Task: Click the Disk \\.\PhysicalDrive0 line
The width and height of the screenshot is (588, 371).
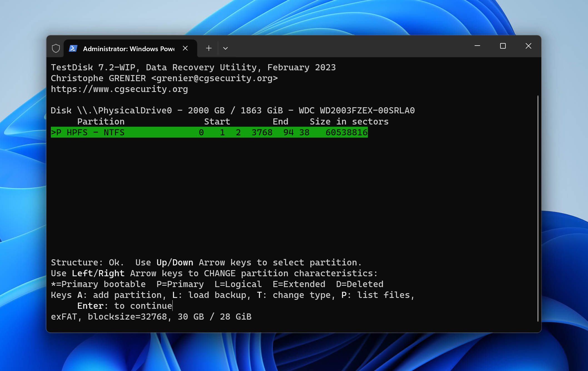Action: click(x=233, y=110)
